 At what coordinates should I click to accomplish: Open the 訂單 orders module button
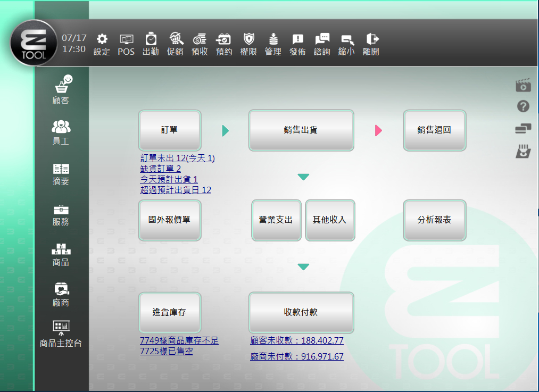(170, 130)
